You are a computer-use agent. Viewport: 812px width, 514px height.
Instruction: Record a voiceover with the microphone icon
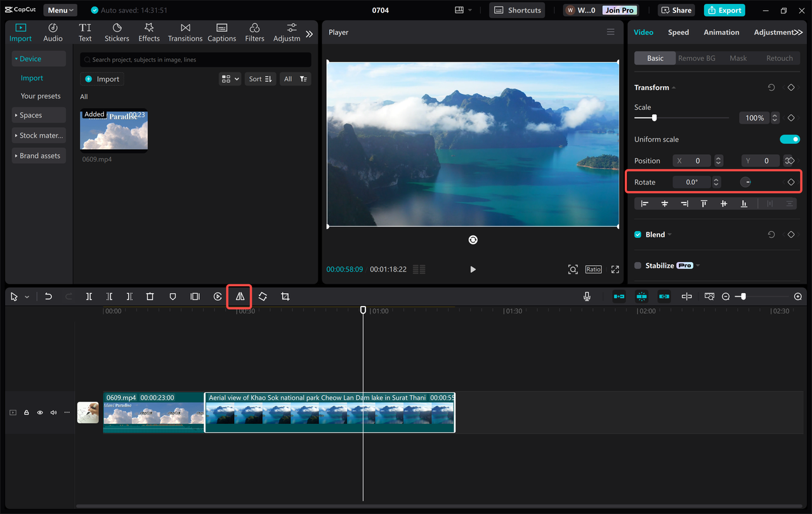tap(587, 296)
